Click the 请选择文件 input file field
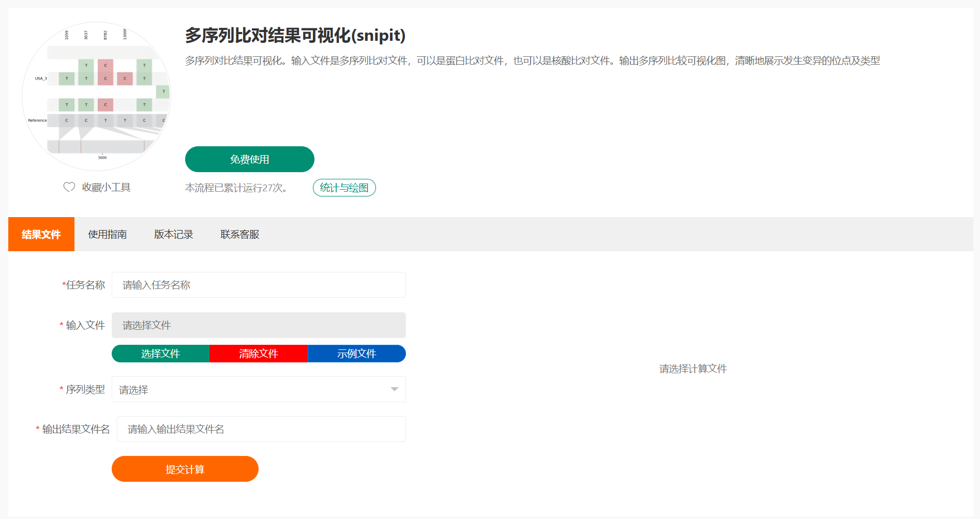Viewport: 980px width, 519px height. (x=259, y=325)
